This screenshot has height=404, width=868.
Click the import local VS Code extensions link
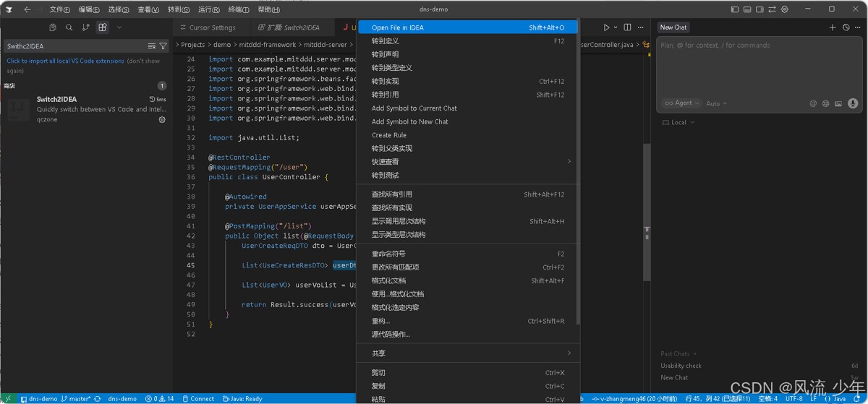[66, 61]
